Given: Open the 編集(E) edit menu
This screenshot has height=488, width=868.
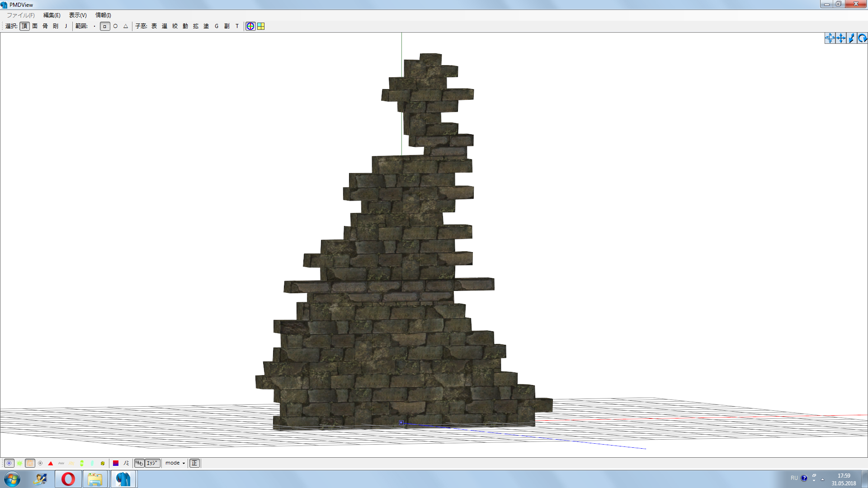Looking at the screenshot, I should (x=52, y=15).
